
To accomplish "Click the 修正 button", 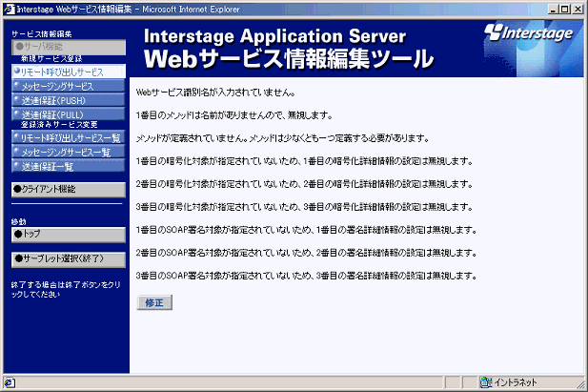I will (154, 302).
